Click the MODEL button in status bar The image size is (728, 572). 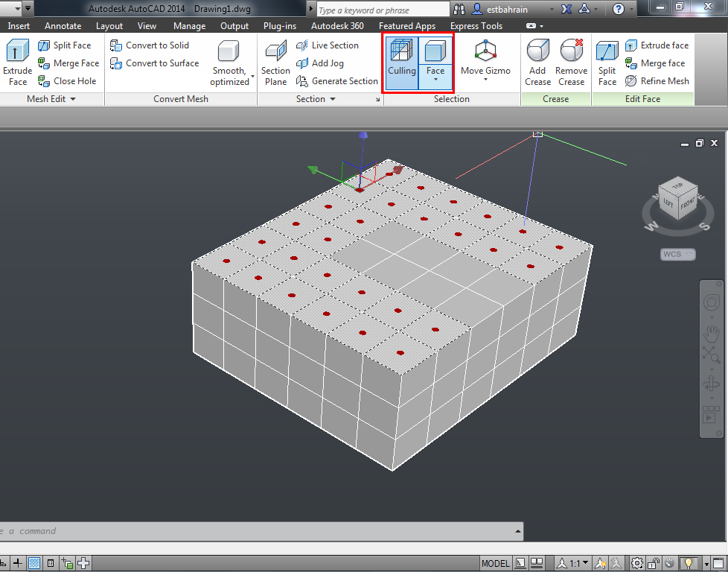[x=495, y=564]
